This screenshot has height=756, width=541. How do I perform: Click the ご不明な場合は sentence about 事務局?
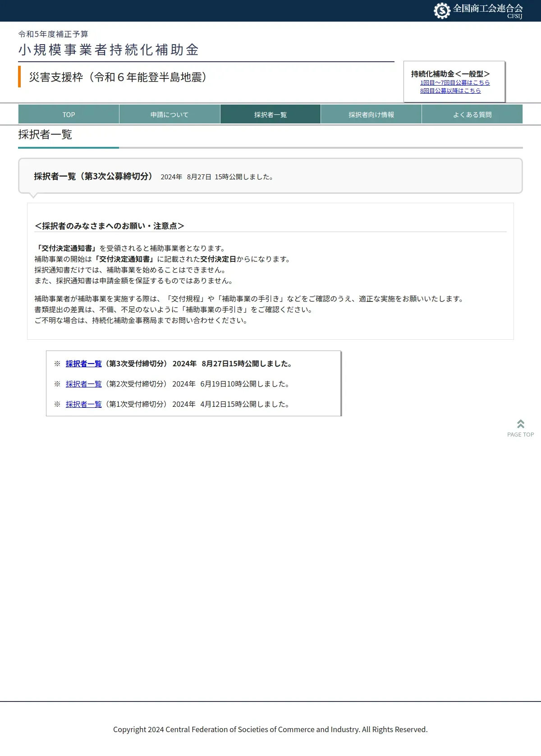141,320
